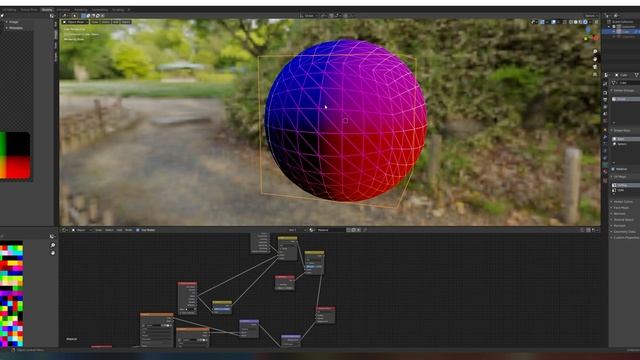Open Options dropdown at top right

click(x=591, y=16)
